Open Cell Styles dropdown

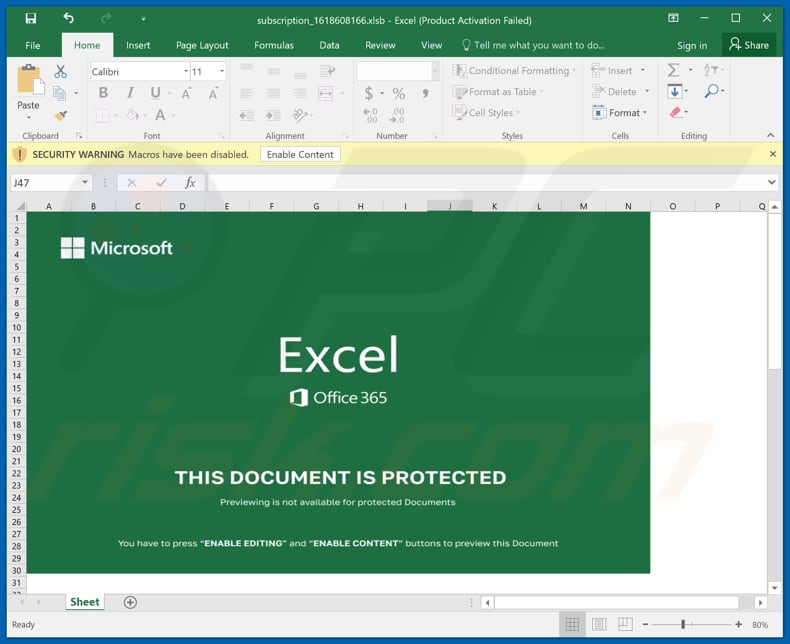point(486,113)
